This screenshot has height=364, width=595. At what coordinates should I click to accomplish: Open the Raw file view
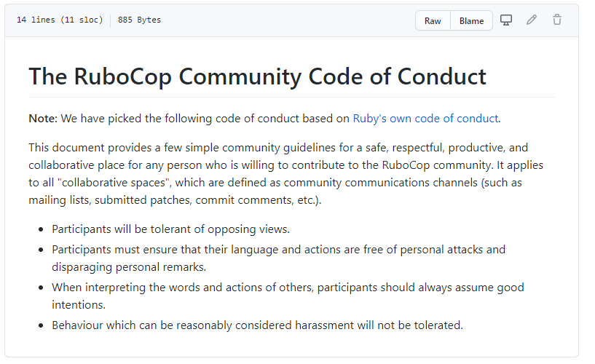click(433, 20)
